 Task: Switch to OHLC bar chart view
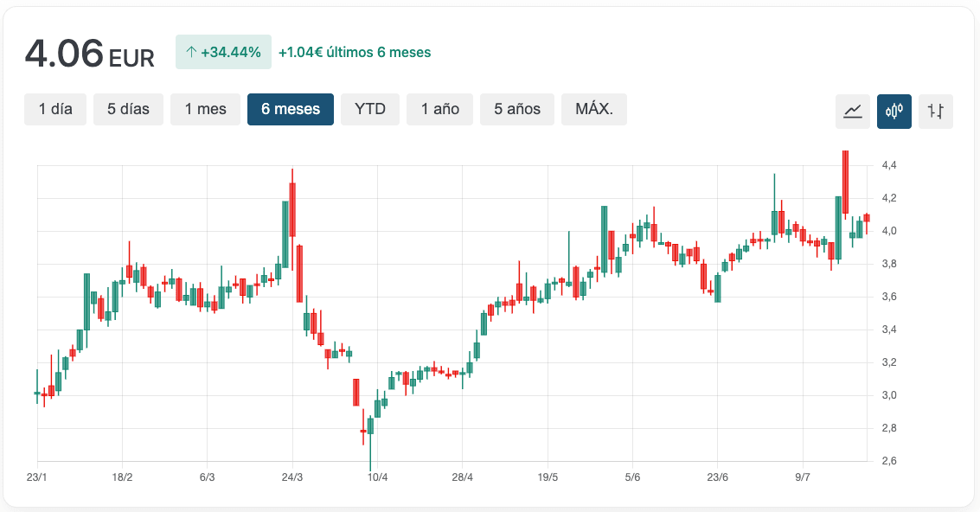coord(936,111)
